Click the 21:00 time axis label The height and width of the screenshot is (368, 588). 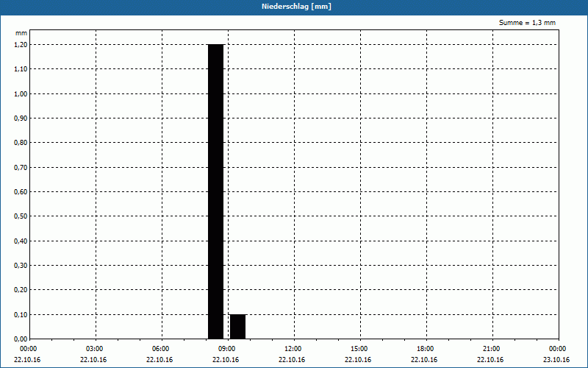(x=492, y=349)
